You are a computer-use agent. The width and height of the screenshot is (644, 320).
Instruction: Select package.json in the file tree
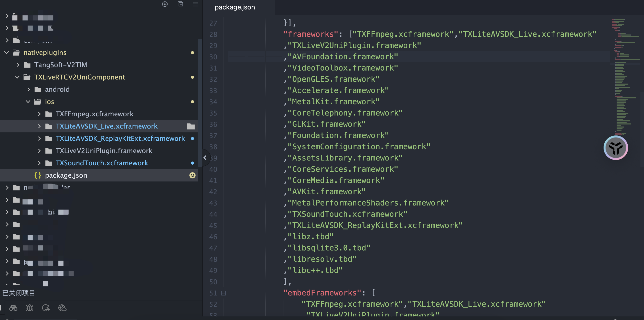(66, 175)
